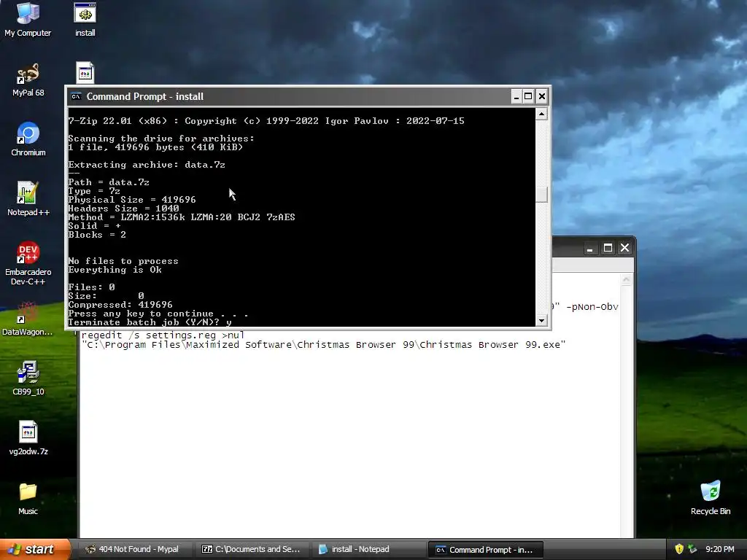
Task: Open Embarcadero Dev-C++ shortcut
Action: 28,262
